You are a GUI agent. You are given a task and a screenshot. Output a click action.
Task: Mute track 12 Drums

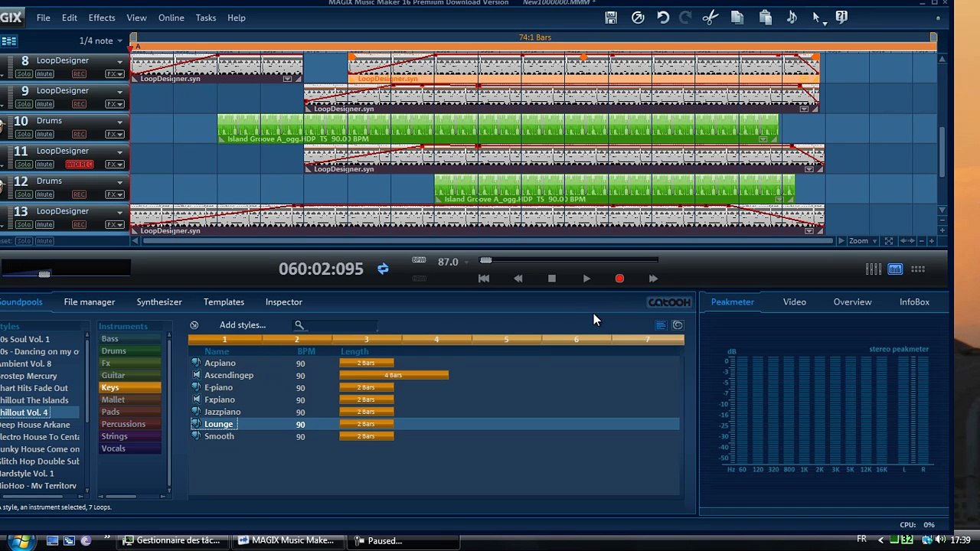coord(44,194)
